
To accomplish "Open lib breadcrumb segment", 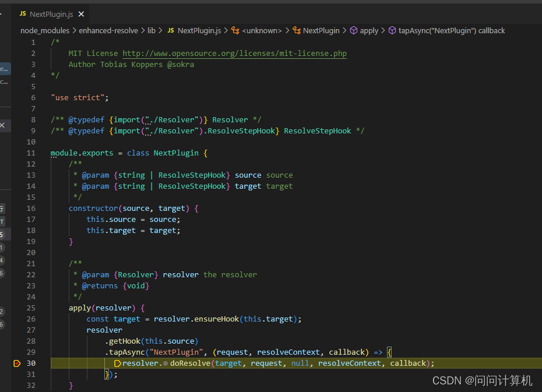I will (x=152, y=31).
